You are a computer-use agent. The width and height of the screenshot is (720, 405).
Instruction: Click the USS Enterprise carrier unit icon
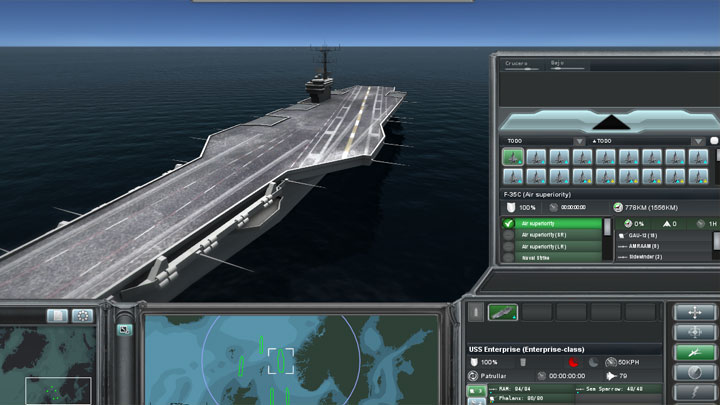pos(503,312)
